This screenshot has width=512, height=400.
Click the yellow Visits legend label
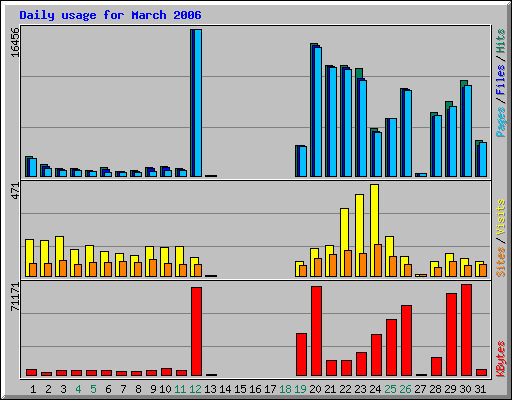coord(501,217)
